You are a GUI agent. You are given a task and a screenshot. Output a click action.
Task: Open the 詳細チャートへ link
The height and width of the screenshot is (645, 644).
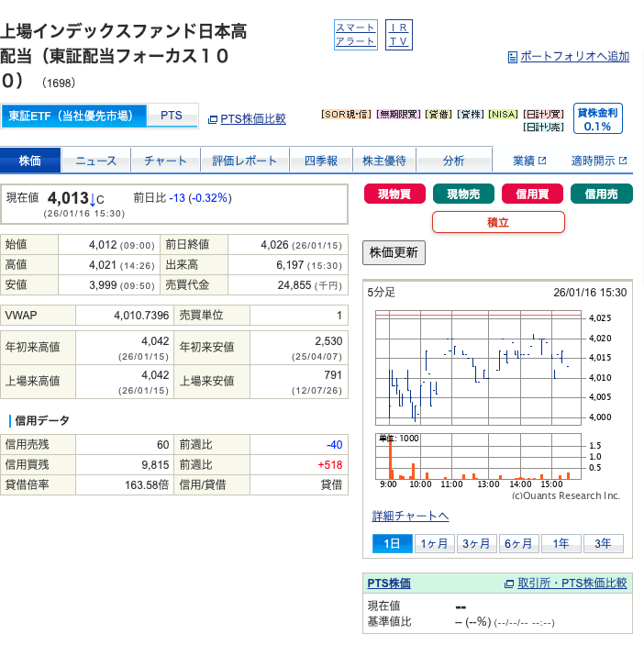coord(410,516)
